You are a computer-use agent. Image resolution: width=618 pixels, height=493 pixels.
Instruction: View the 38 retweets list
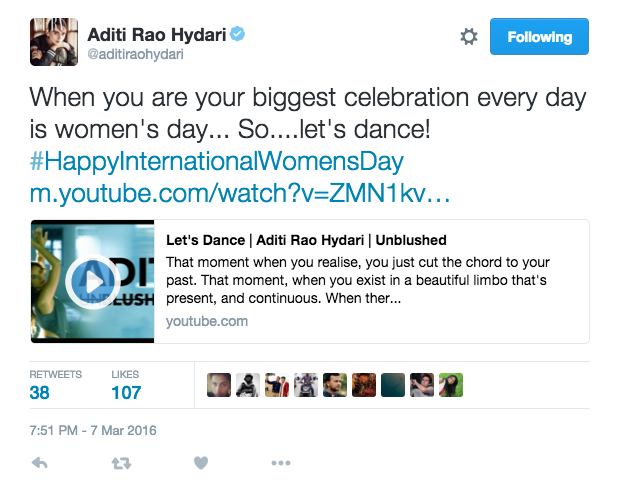40,392
